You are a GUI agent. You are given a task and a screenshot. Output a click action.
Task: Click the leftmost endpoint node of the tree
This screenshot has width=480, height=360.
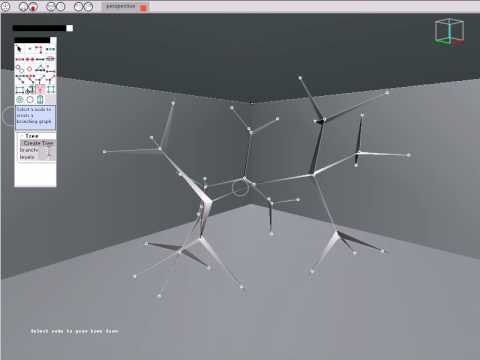coord(104,152)
